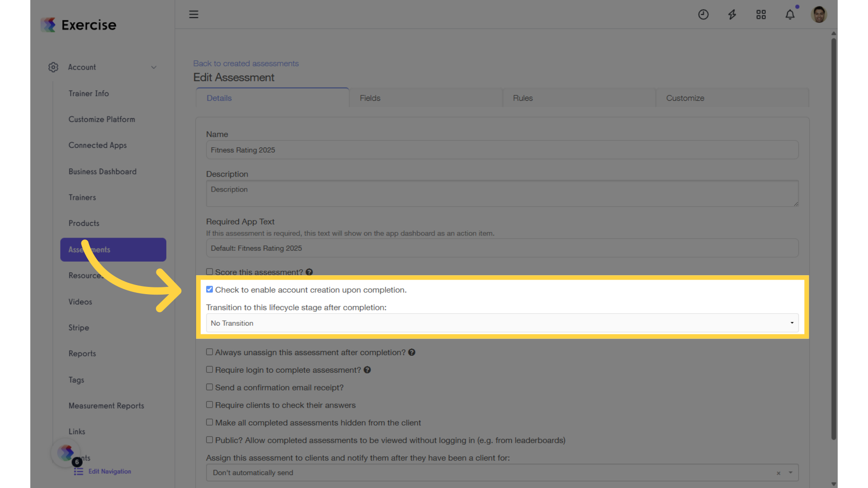
Task: Open help for Always unassign option
Action: (x=412, y=352)
